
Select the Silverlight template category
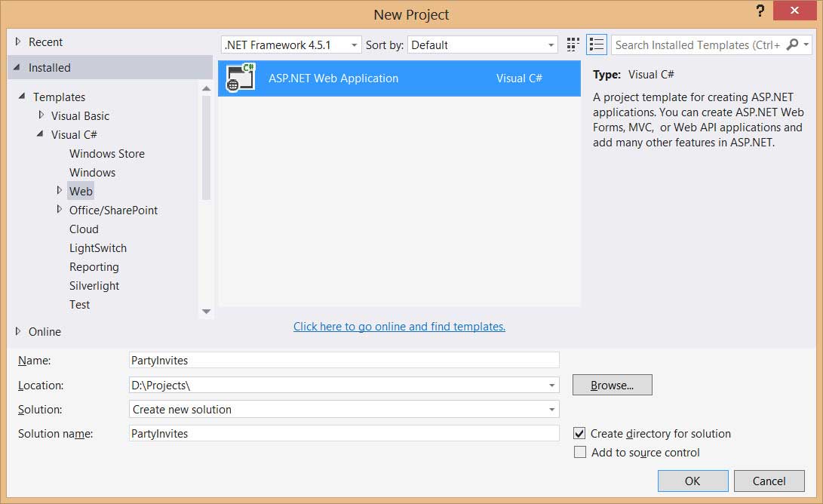pyautogui.click(x=94, y=286)
